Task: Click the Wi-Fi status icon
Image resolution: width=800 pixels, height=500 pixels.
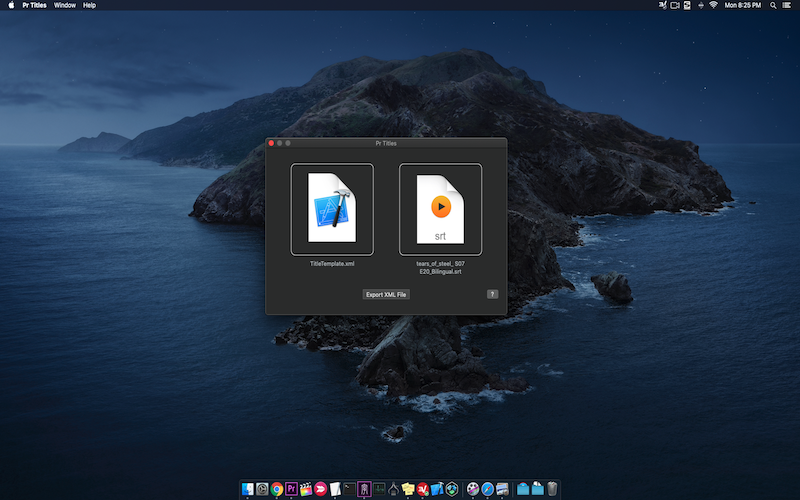Action: [713, 5]
